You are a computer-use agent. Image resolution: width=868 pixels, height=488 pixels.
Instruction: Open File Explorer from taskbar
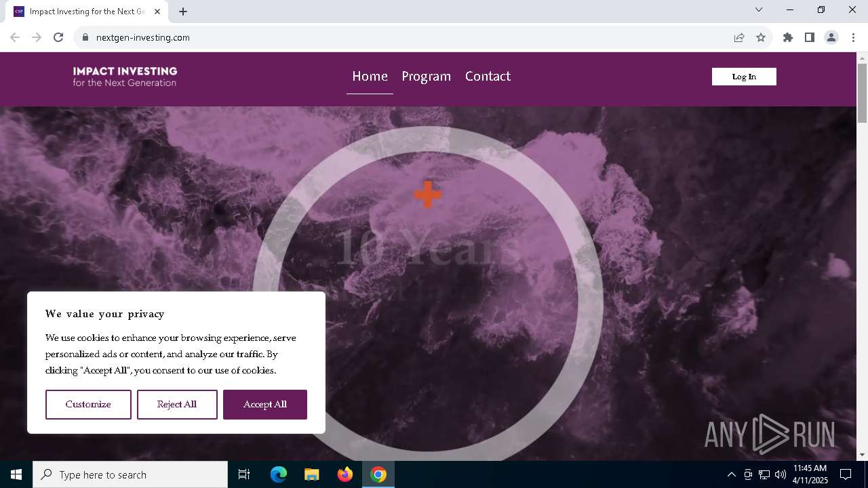pyautogui.click(x=311, y=474)
